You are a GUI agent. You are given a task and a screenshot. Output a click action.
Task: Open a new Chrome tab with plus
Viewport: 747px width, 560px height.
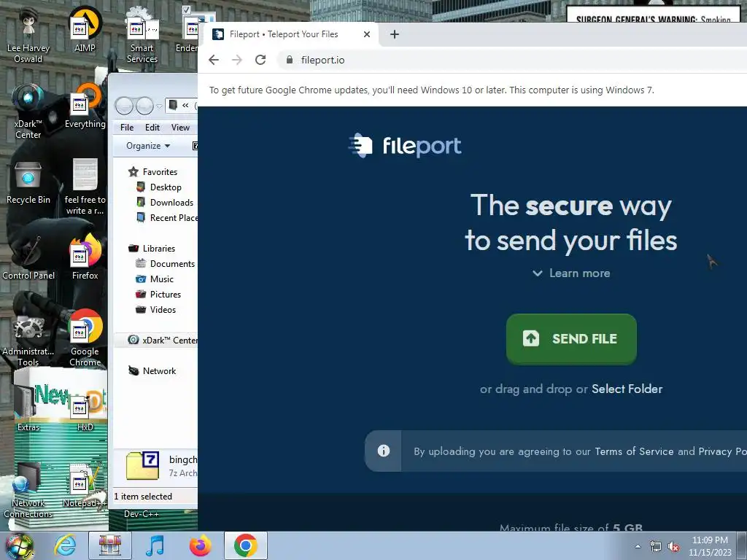click(395, 34)
